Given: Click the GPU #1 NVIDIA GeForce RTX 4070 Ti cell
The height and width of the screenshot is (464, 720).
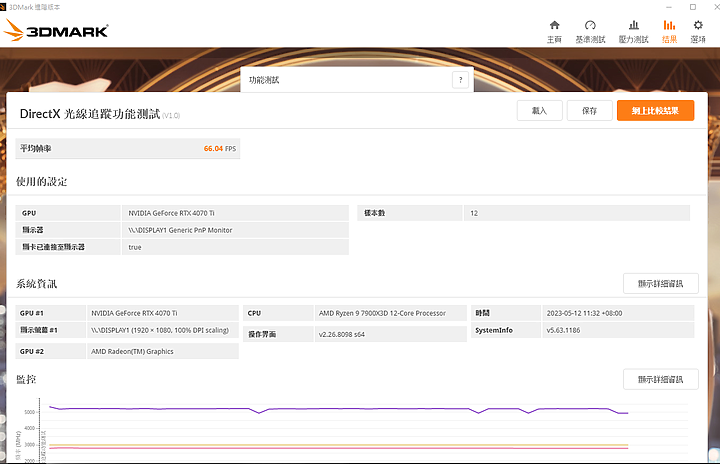Looking at the screenshot, I should [x=163, y=313].
